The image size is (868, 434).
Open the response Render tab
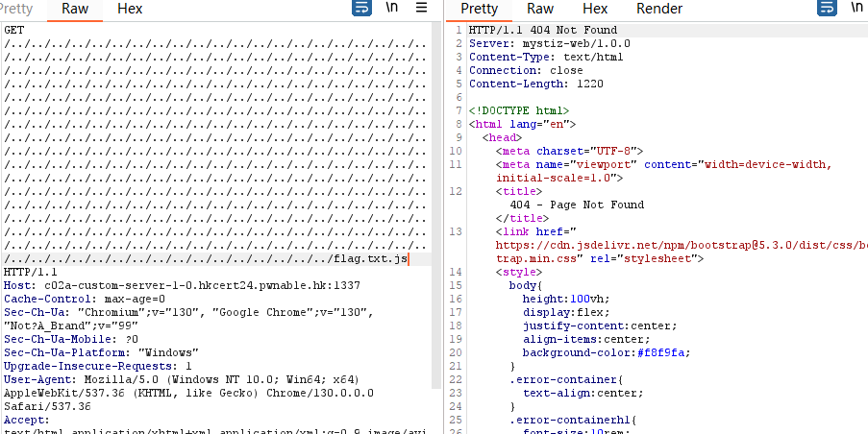click(x=659, y=9)
